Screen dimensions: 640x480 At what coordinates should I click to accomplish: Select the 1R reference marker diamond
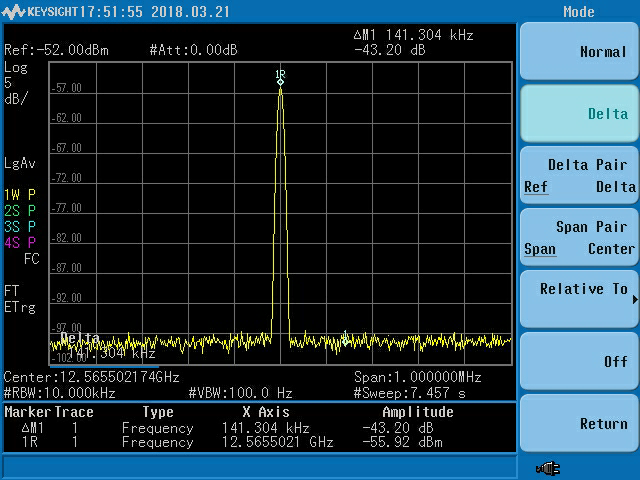coord(280,82)
